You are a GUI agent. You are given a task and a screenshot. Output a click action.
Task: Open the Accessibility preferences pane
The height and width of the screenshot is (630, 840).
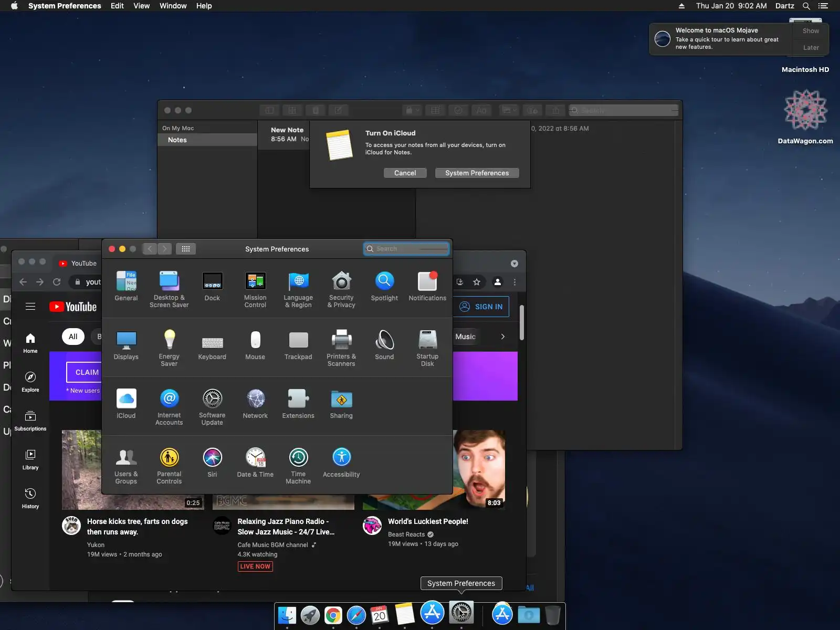(341, 463)
